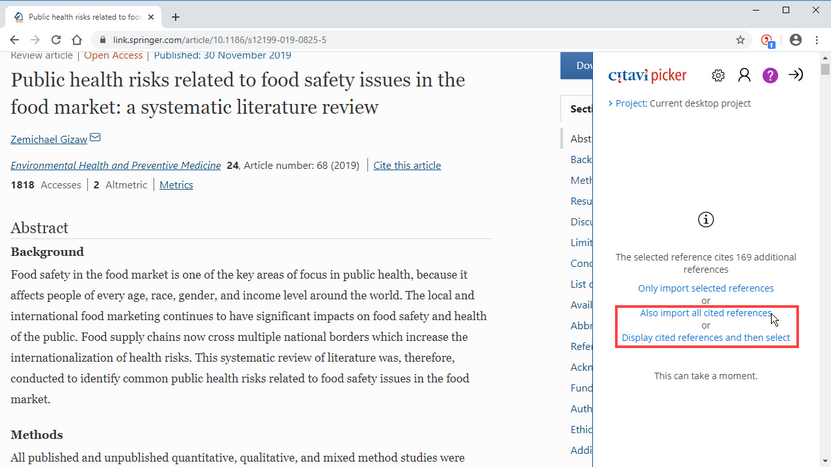Screen dimensions: 831x467
Task: Minimize the Chrome window
Action: (x=756, y=10)
